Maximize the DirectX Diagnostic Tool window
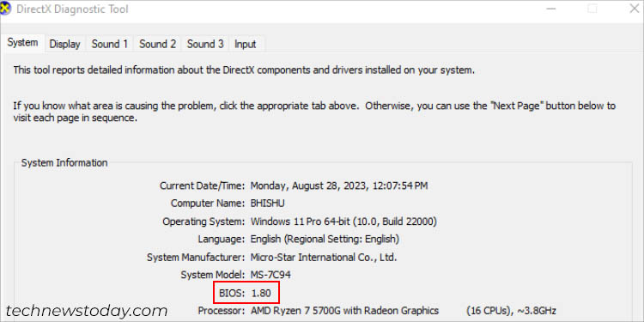The image size is (644, 322). pos(592,9)
